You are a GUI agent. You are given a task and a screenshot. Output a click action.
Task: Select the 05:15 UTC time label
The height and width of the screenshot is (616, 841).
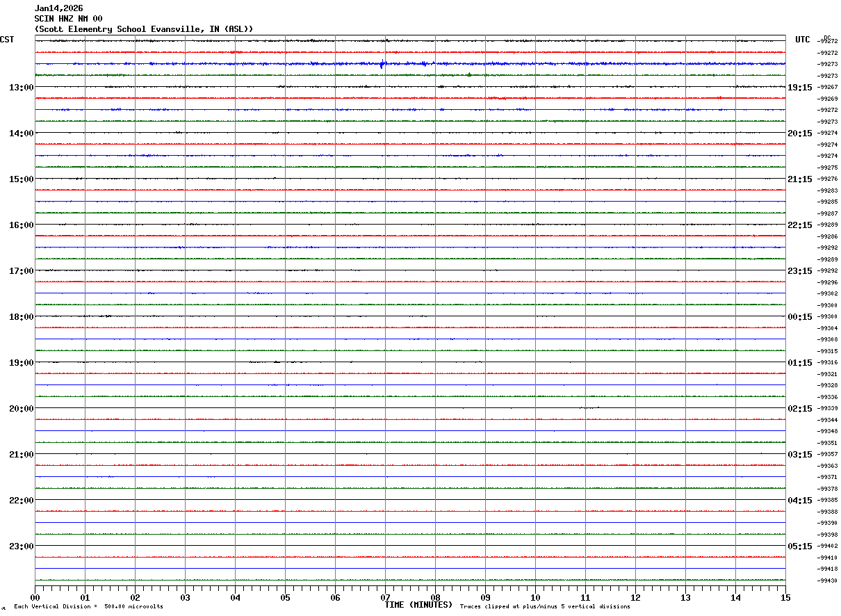(799, 546)
